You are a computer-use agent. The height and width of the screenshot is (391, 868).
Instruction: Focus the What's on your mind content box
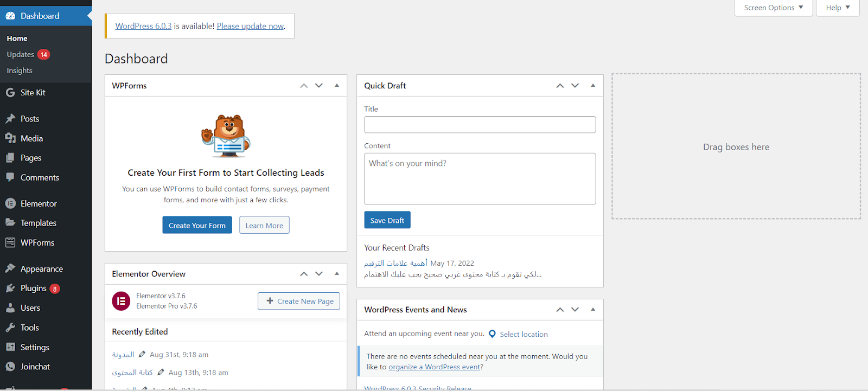tap(480, 178)
